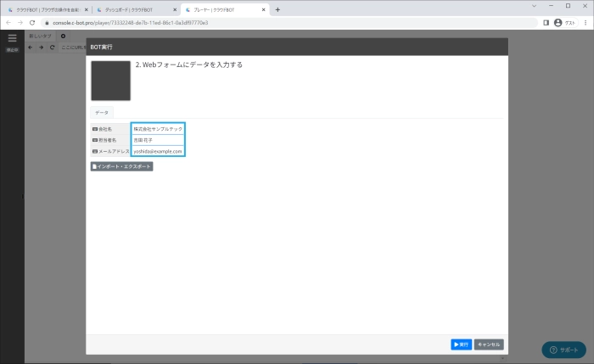Click the 実行 run button
This screenshot has height=364, width=594.
pos(461,344)
